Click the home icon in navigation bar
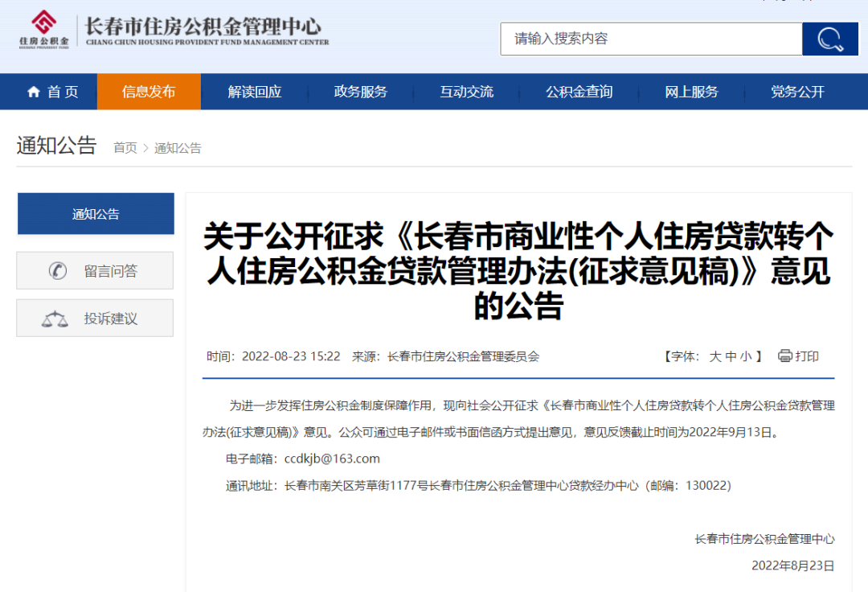 [x=34, y=92]
